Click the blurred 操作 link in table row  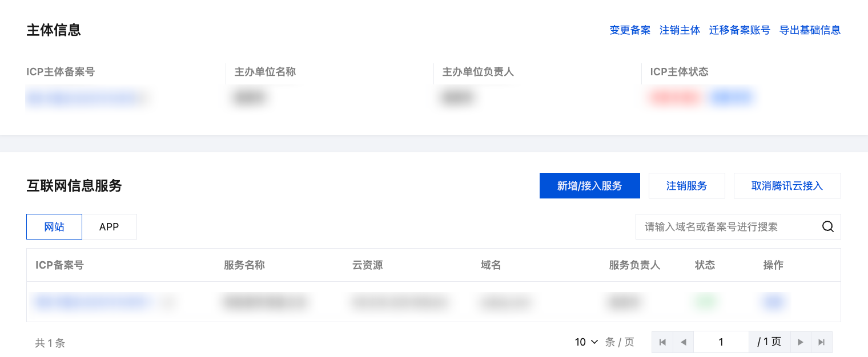point(773,302)
